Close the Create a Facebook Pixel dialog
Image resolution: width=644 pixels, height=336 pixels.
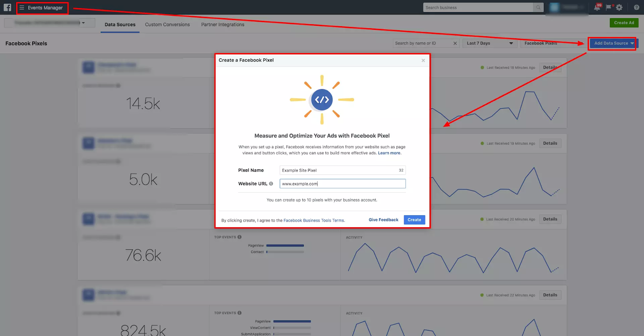(423, 60)
